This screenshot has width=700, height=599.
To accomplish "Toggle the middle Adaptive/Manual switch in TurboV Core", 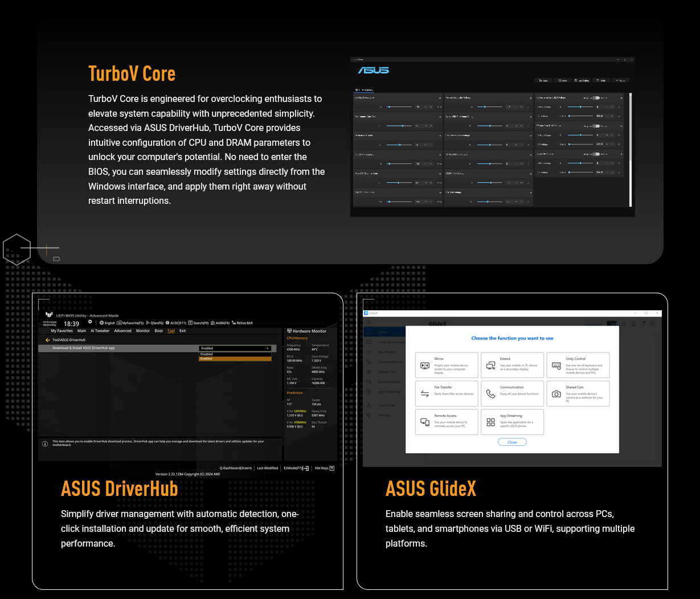I will pyautogui.click(x=596, y=126).
